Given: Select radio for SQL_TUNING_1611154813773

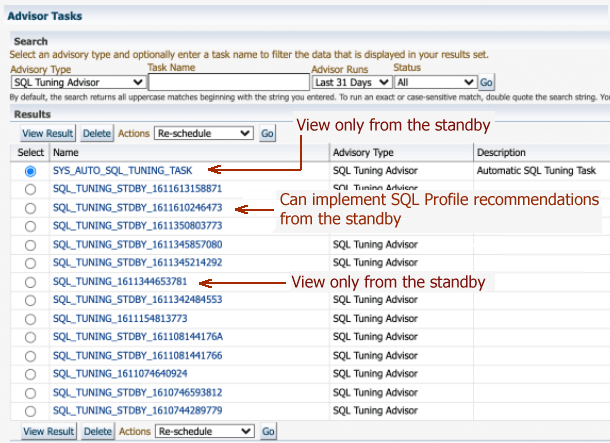Looking at the screenshot, I should coord(30,319).
